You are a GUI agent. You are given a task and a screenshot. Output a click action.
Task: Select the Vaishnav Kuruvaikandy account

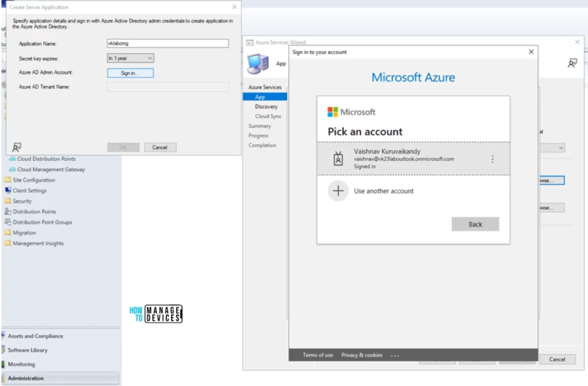[413, 159]
